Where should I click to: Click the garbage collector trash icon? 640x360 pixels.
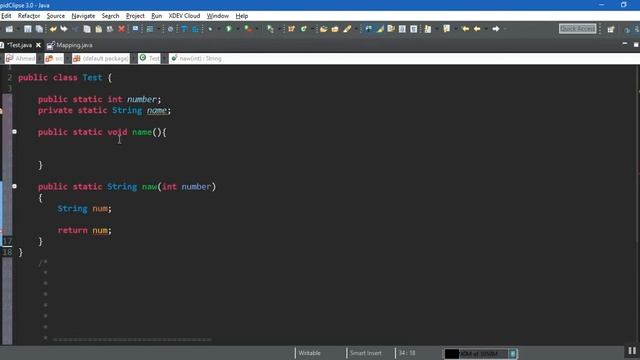(513, 353)
